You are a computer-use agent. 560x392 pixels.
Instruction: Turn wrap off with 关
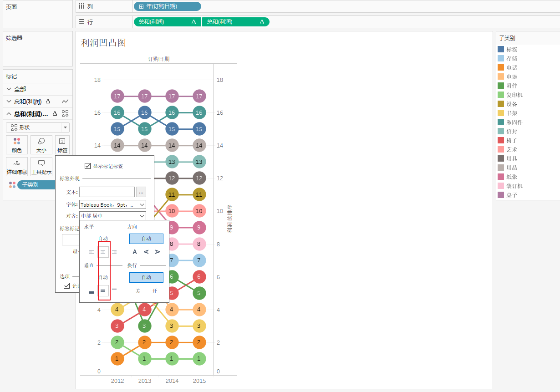coord(138,291)
